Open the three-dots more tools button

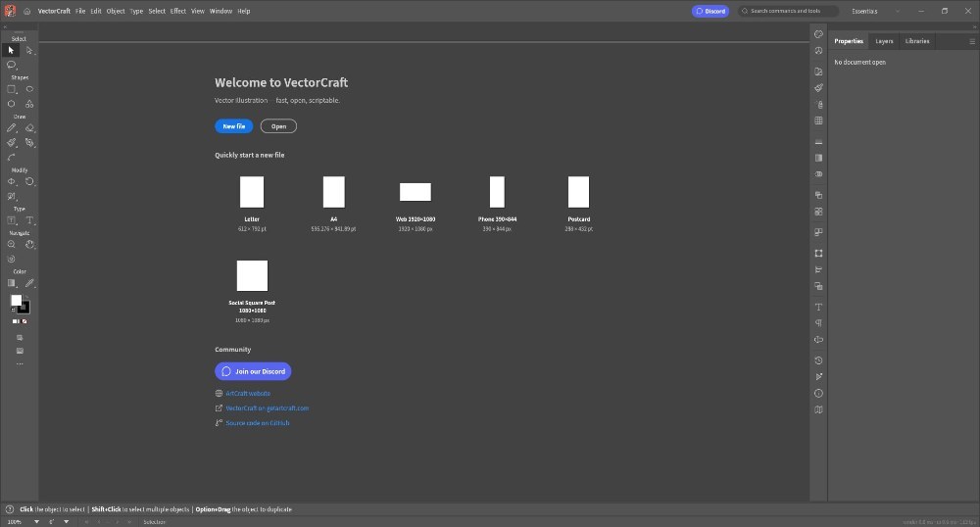(20, 364)
